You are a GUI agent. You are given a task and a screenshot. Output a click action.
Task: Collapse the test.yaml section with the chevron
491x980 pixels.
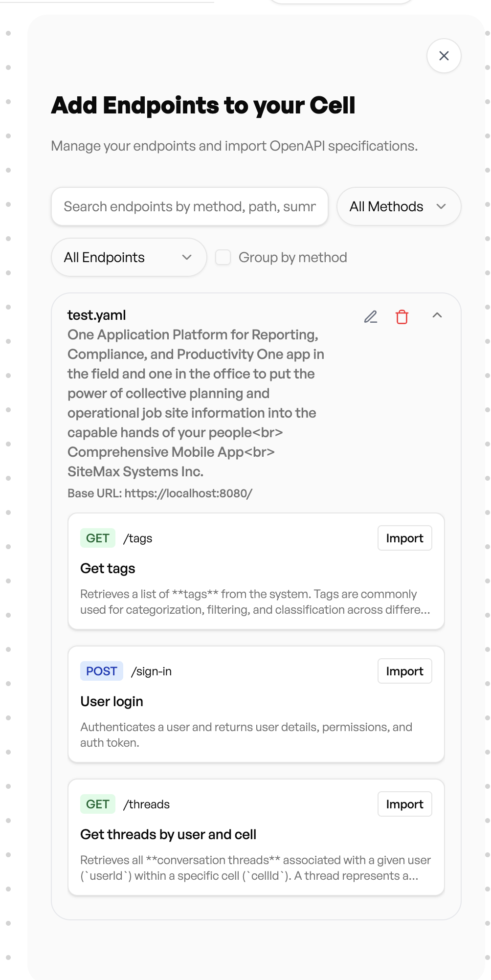(x=437, y=315)
